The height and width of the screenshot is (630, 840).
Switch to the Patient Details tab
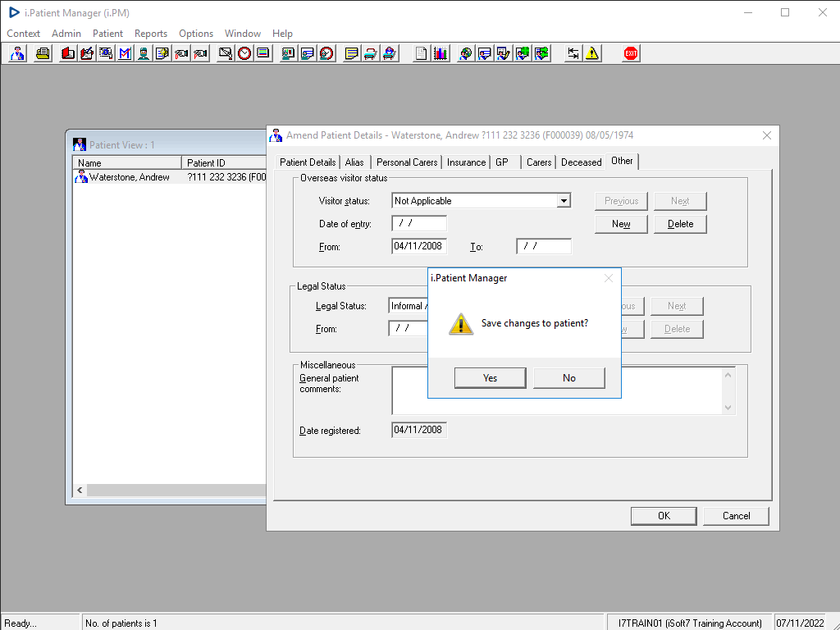pyautogui.click(x=308, y=162)
